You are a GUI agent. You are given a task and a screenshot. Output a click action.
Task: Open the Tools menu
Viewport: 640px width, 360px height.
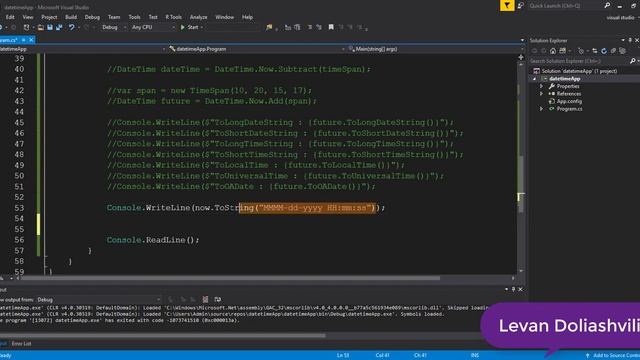click(x=134, y=17)
